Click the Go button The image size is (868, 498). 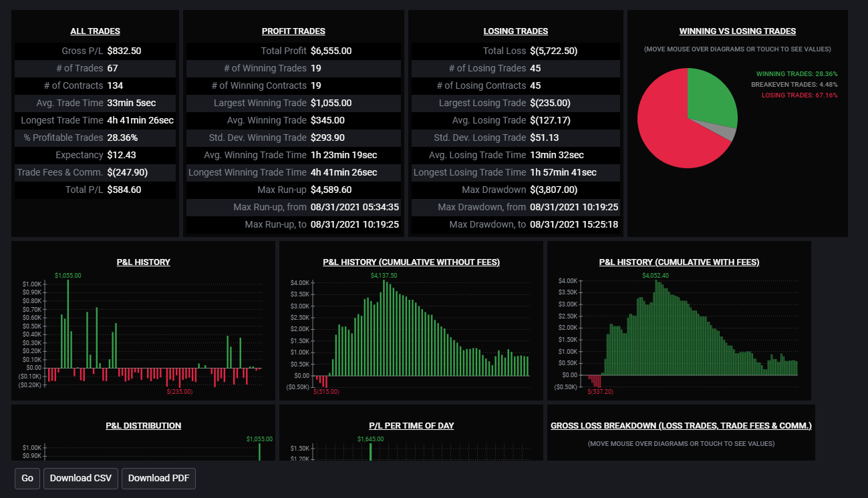(27, 479)
